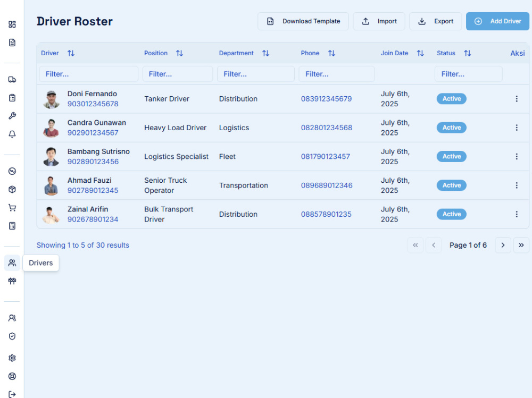Open the shield check icon in sidebar
532x398 pixels.
(x=12, y=336)
